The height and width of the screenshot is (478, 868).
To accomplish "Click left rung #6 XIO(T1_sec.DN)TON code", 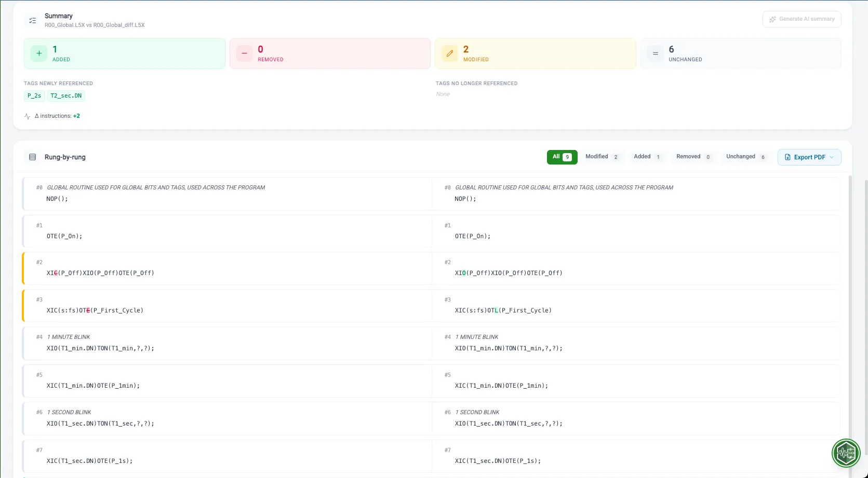I will pyautogui.click(x=100, y=424).
